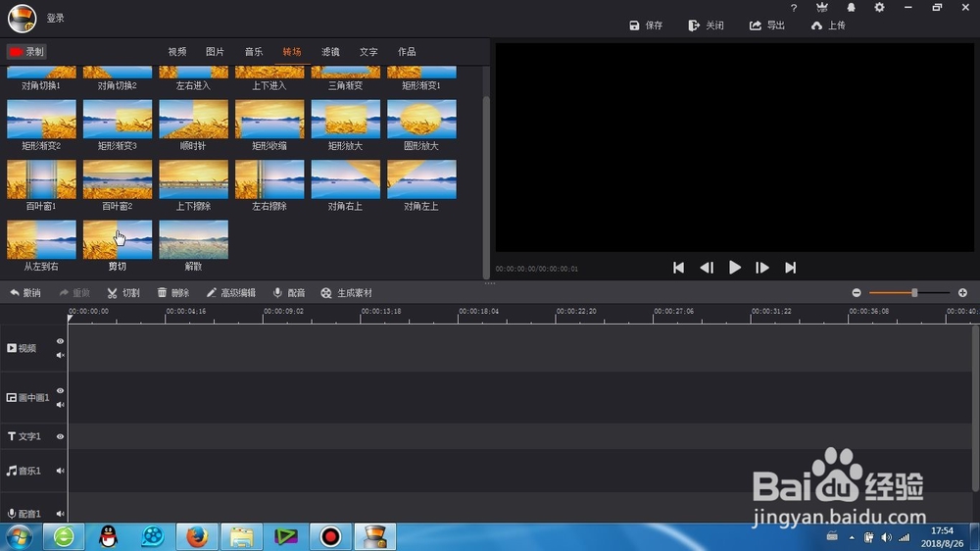Select the 百叶窗1 transition thumbnail
This screenshot has height=551, width=980.
pyautogui.click(x=41, y=178)
